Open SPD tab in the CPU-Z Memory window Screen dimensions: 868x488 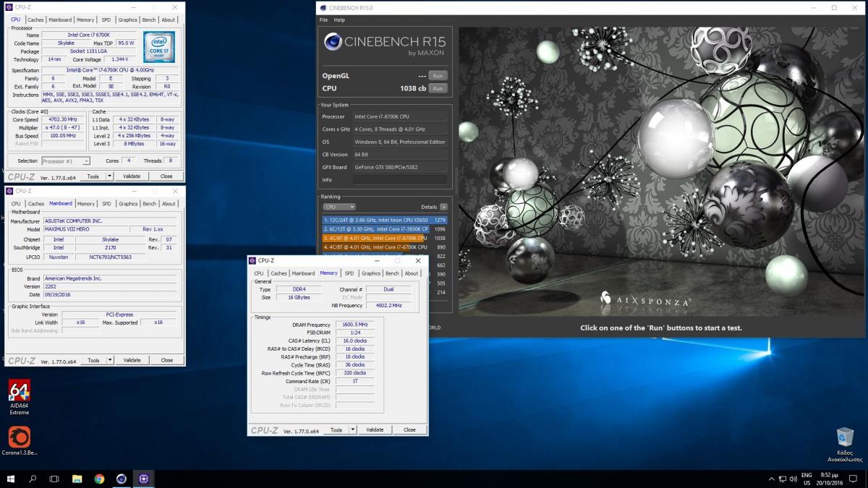(349, 273)
